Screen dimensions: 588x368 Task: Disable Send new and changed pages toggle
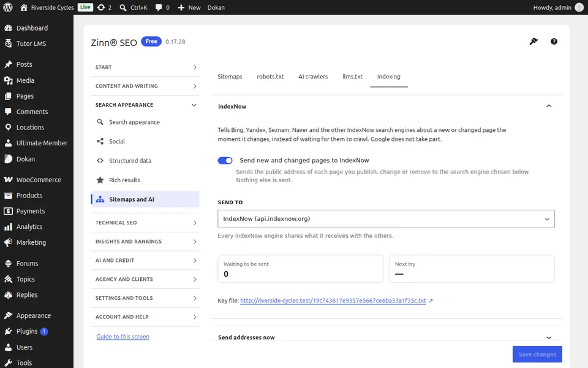coord(225,161)
